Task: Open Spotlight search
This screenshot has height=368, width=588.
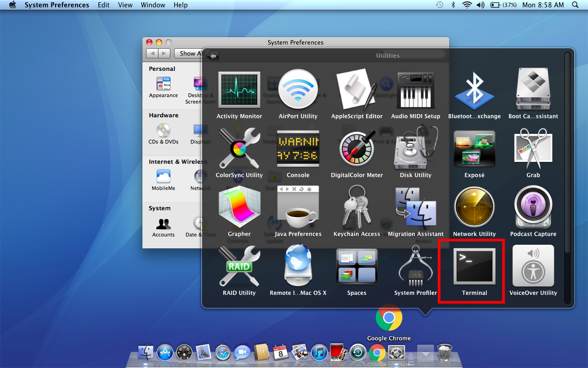Action: [575, 5]
